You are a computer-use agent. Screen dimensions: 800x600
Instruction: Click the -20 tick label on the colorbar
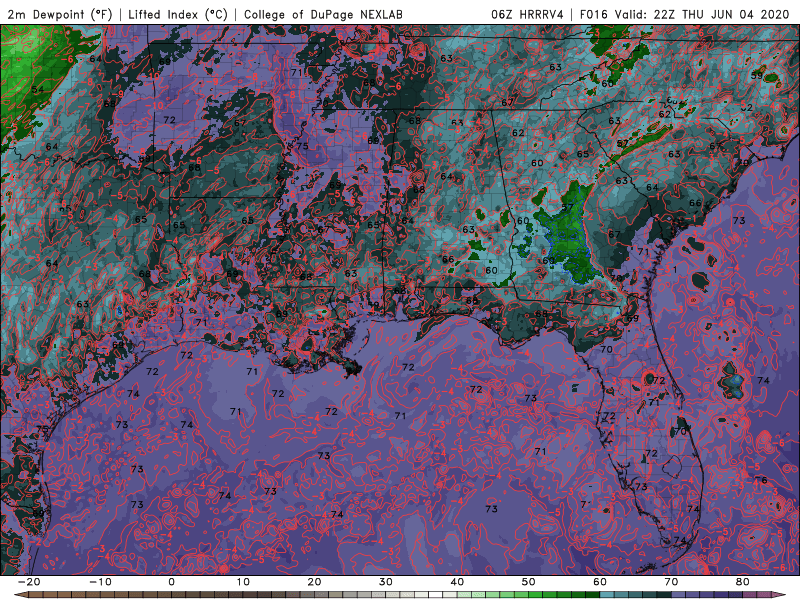[29, 582]
